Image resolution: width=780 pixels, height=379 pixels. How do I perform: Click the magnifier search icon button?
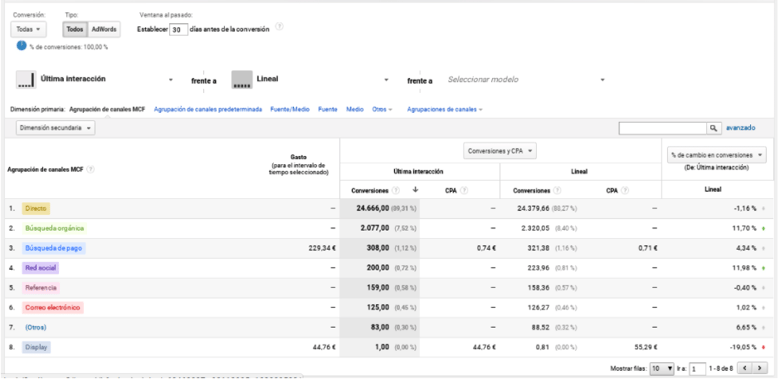(714, 128)
